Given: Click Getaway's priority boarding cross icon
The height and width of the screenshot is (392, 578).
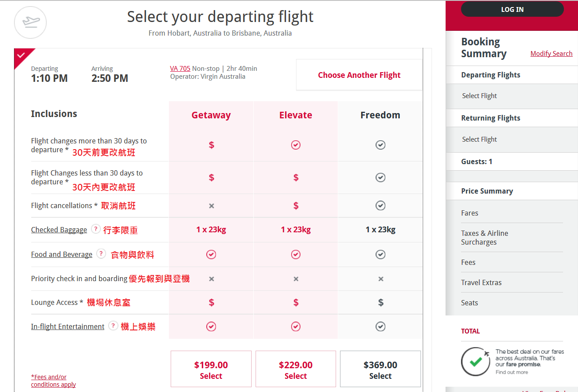Looking at the screenshot, I should tap(211, 278).
